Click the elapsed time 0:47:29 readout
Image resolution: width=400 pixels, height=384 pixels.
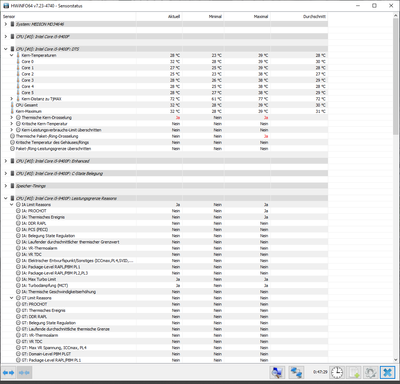click(x=320, y=372)
